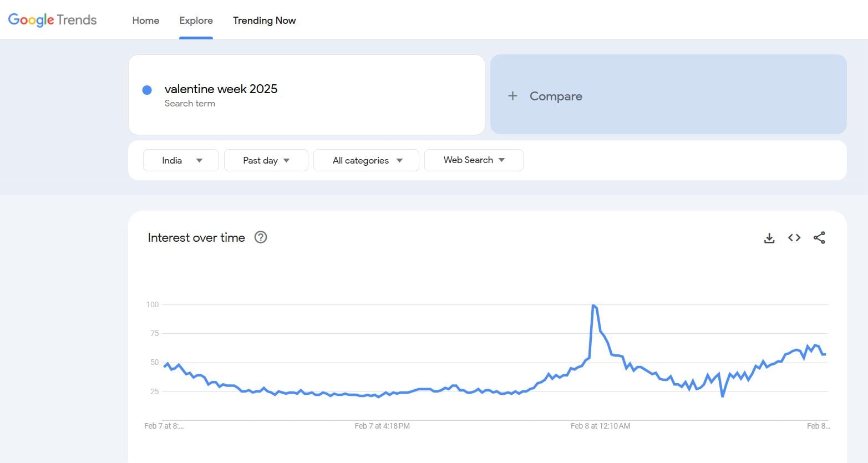
Task: Switch to the Explore tab
Action: click(196, 21)
